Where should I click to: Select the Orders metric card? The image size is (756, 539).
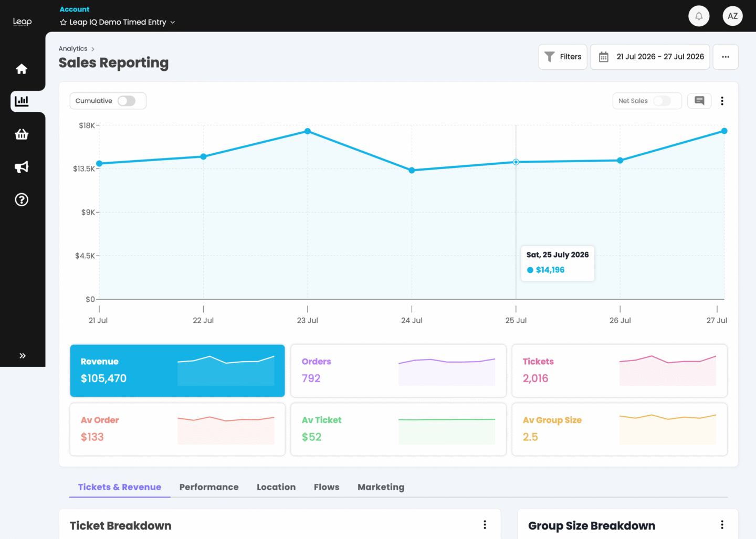(x=398, y=371)
